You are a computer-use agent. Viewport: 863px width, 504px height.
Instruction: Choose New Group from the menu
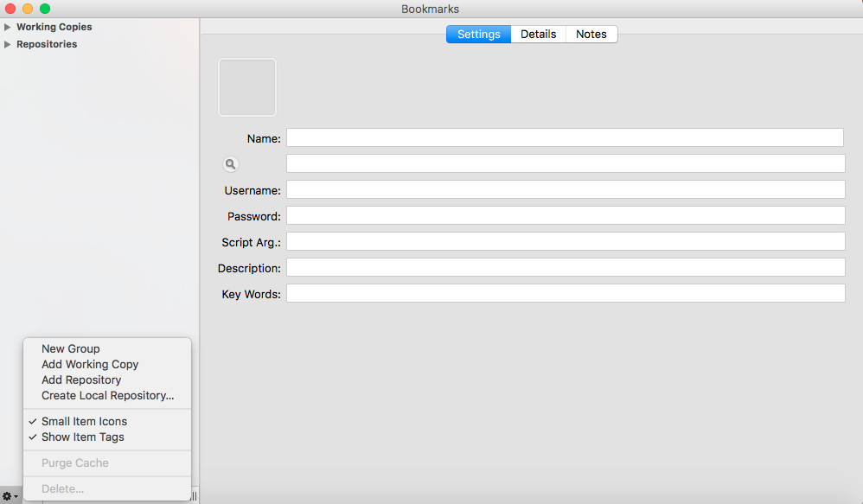click(71, 349)
